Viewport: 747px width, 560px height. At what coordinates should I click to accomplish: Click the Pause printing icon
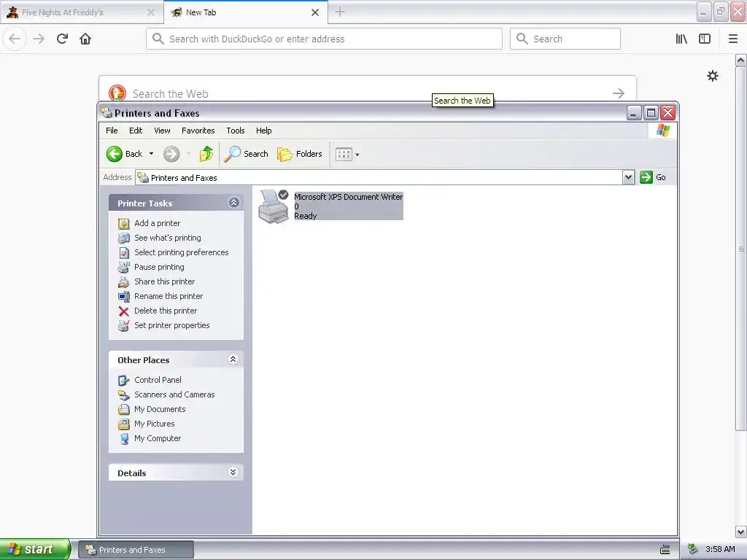124,267
